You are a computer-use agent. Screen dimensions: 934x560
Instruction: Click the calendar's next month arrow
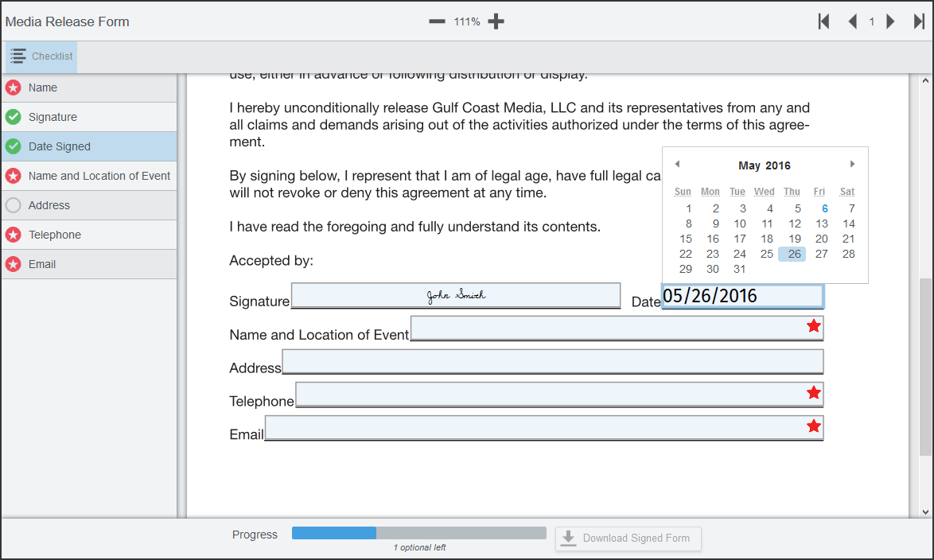click(852, 164)
